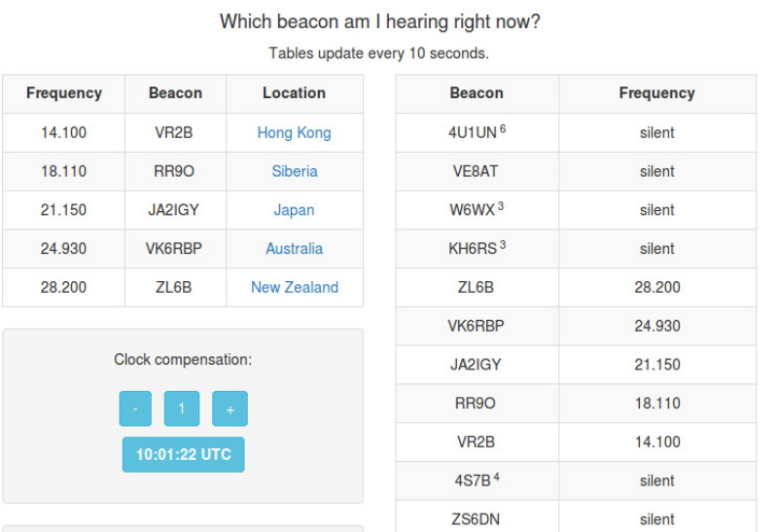Screen dimensions: 778x532
Task: Select the VR2B cell in left table
Action: pyautogui.click(x=175, y=132)
